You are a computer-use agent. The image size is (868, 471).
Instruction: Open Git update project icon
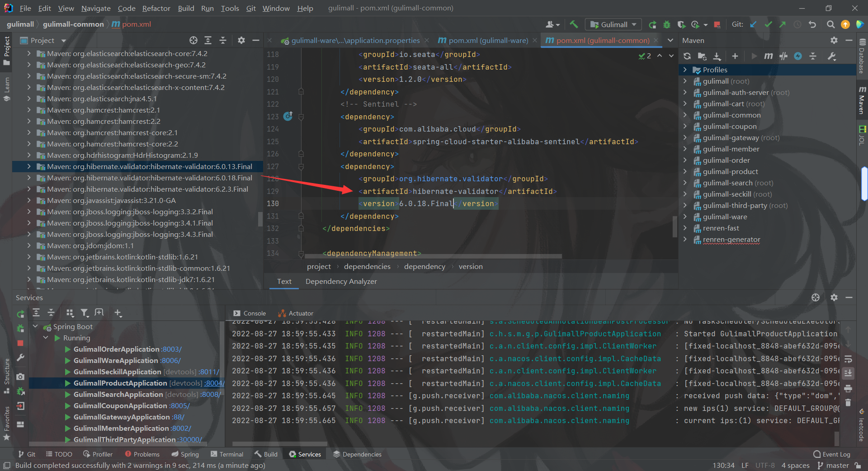click(753, 24)
